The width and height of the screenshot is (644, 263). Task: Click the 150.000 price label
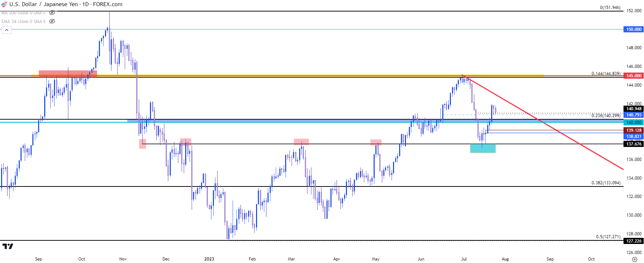pyautogui.click(x=633, y=29)
